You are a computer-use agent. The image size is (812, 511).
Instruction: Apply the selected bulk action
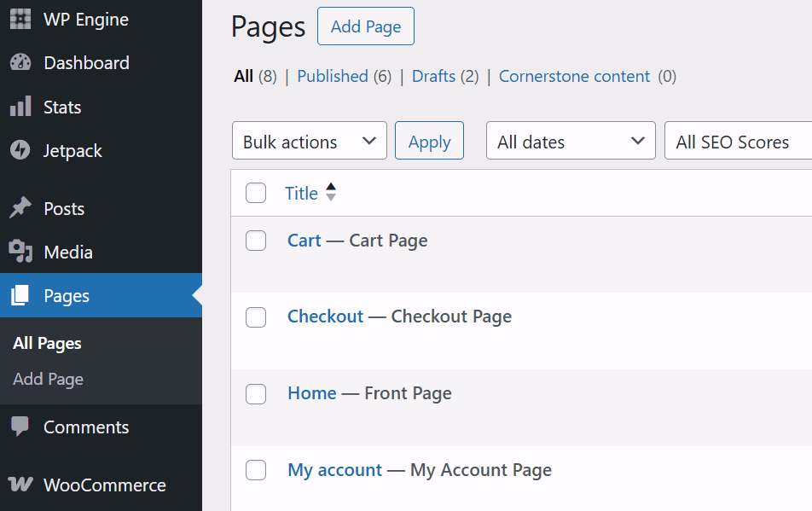pos(429,140)
